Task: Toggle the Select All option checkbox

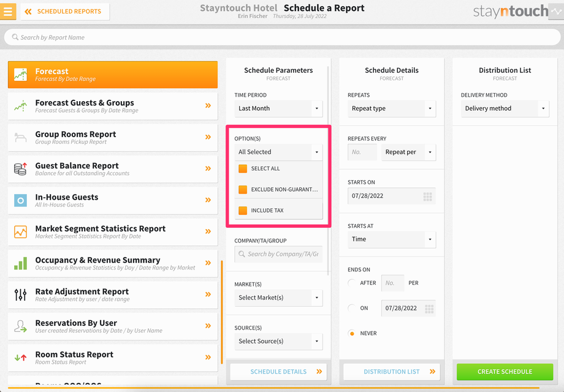Action: (243, 168)
